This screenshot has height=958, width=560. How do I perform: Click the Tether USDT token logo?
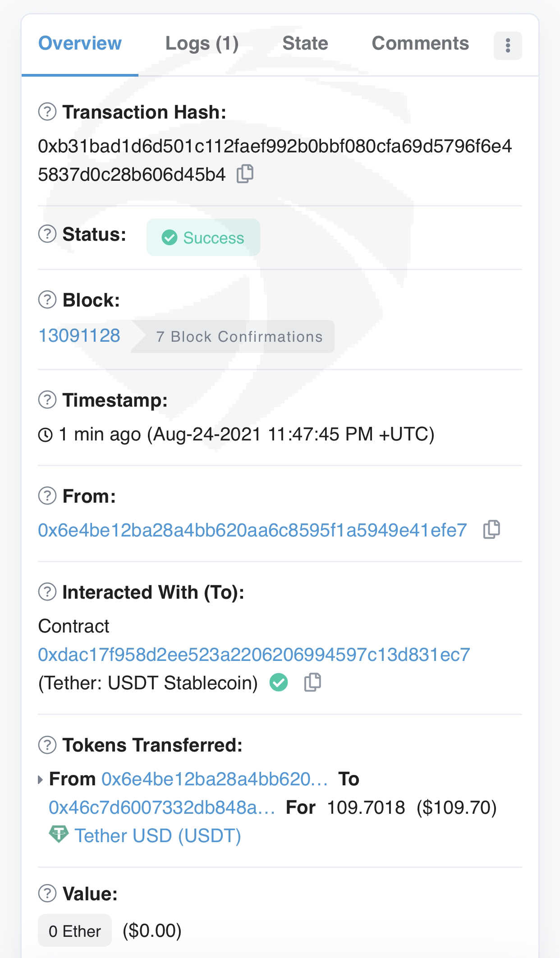click(59, 834)
